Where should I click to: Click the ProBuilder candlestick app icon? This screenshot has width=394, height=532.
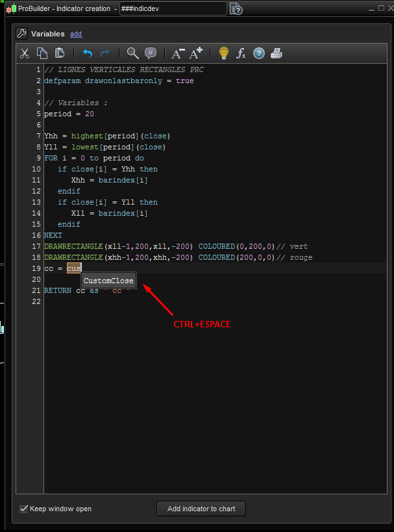point(11,8)
